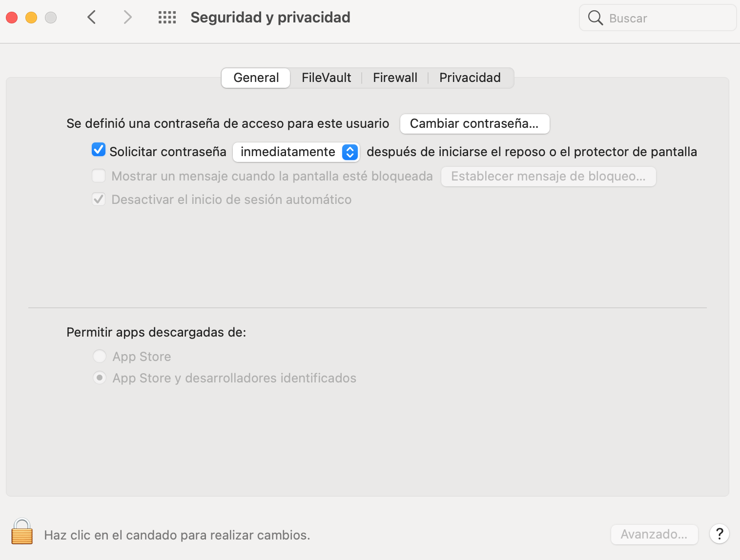Select the App Store radio option
This screenshot has width=740, height=560.
click(100, 357)
